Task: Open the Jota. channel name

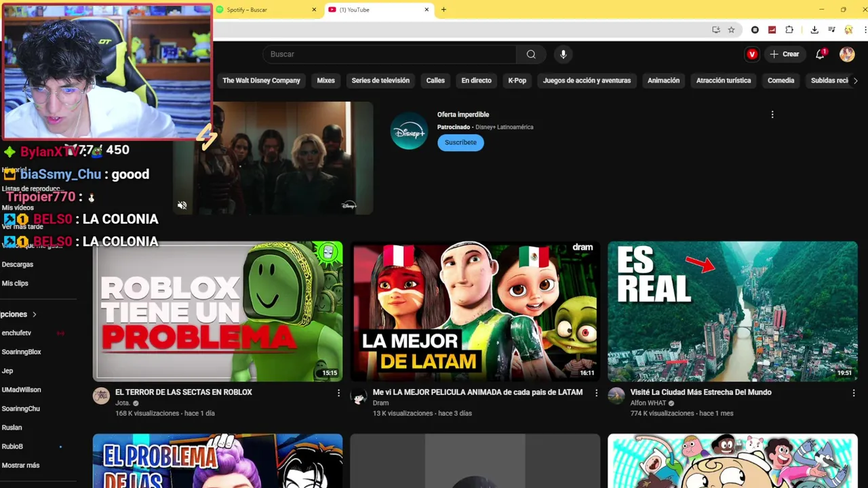Action: [122, 403]
